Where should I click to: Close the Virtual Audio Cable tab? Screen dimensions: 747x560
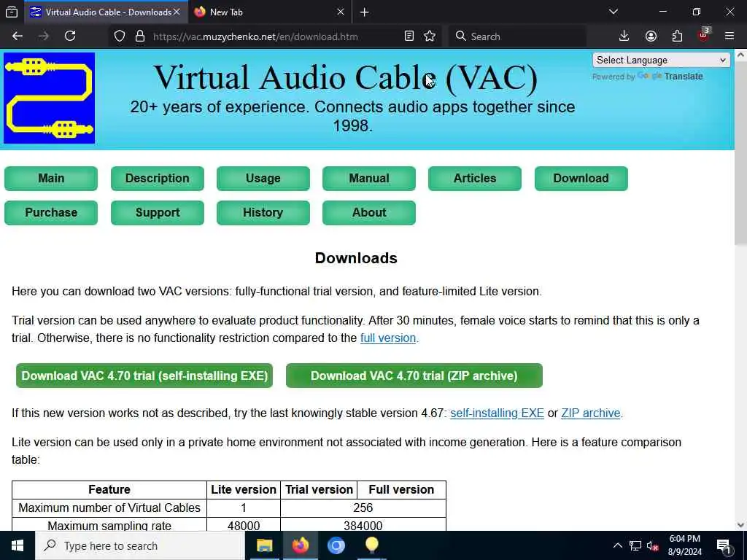point(177,12)
